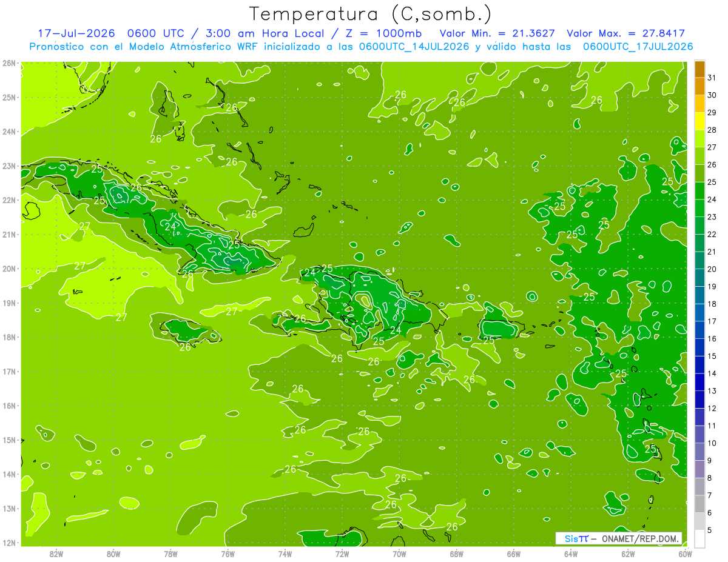Click the "64W" longitude axis label
This screenshot has width=728, height=562.
(x=570, y=554)
